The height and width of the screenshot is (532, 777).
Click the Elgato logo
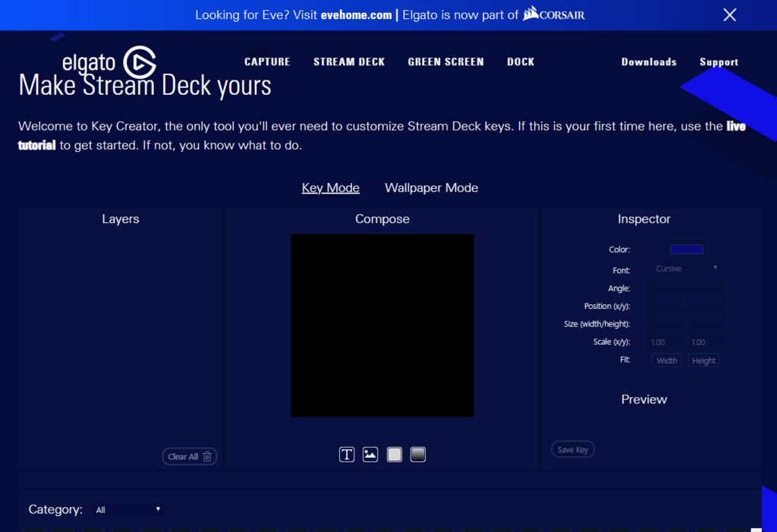click(109, 62)
